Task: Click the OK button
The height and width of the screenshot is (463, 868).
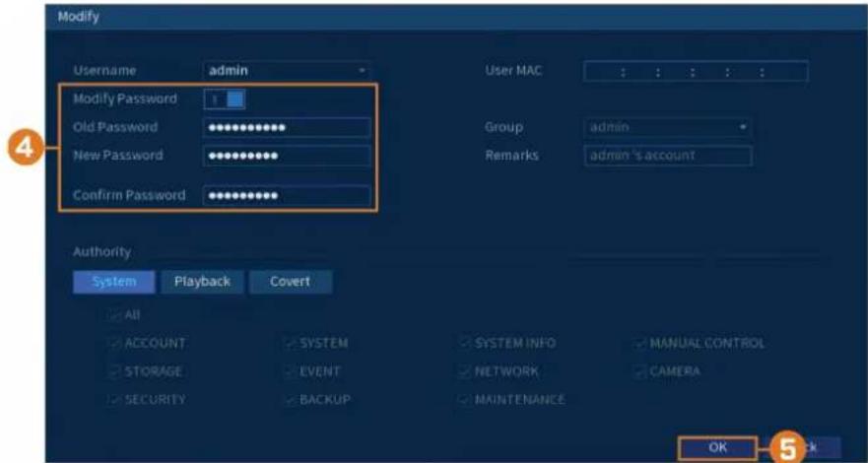Action: (717, 447)
